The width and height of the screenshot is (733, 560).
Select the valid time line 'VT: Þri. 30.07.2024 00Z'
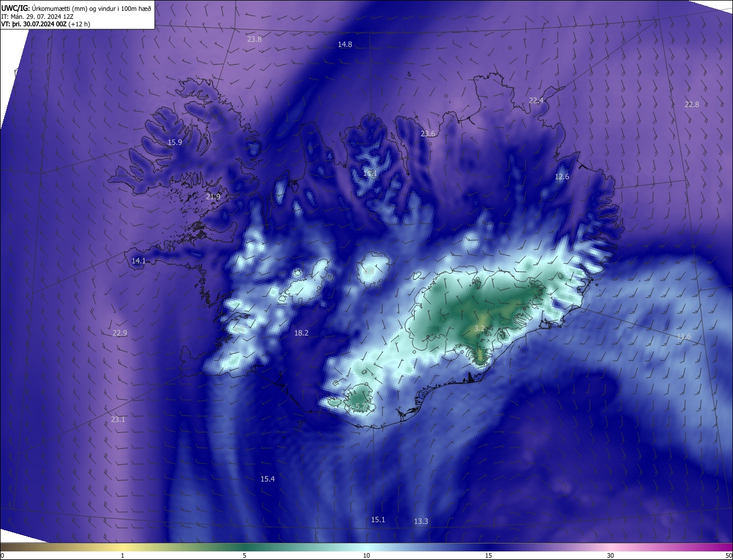pyautogui.click(x=34, y=24)
